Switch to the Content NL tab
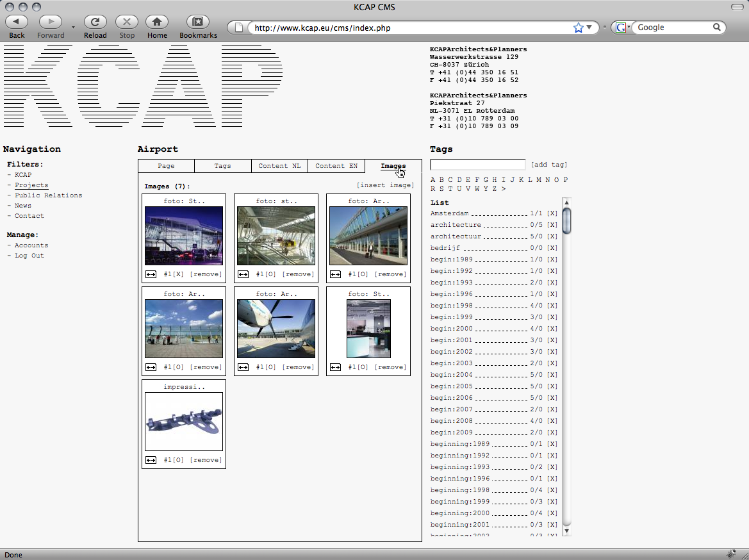Screen dimensions: 749x560 (x=279, y=166)
